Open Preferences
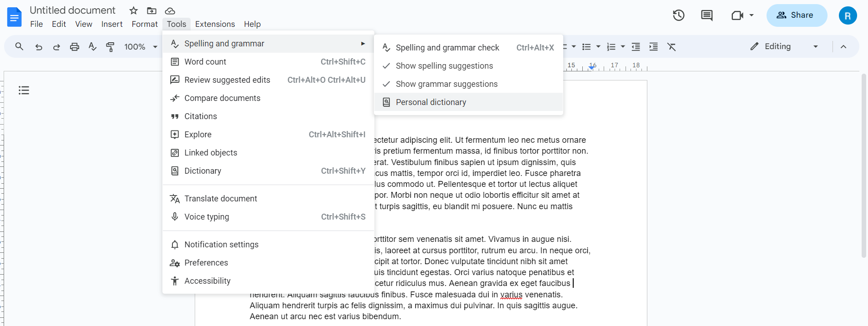The image size is (868, 326). (268, 263)
